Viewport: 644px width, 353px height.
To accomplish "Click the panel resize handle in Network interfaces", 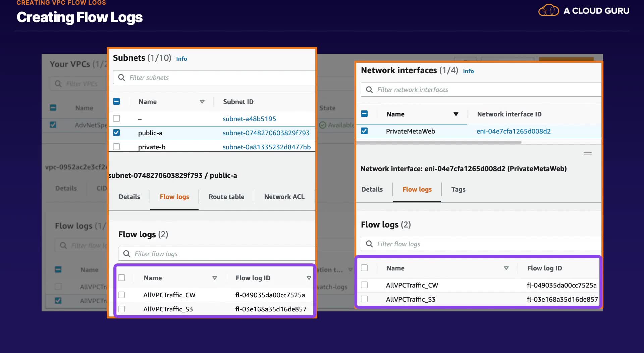I will pos(588,153).
